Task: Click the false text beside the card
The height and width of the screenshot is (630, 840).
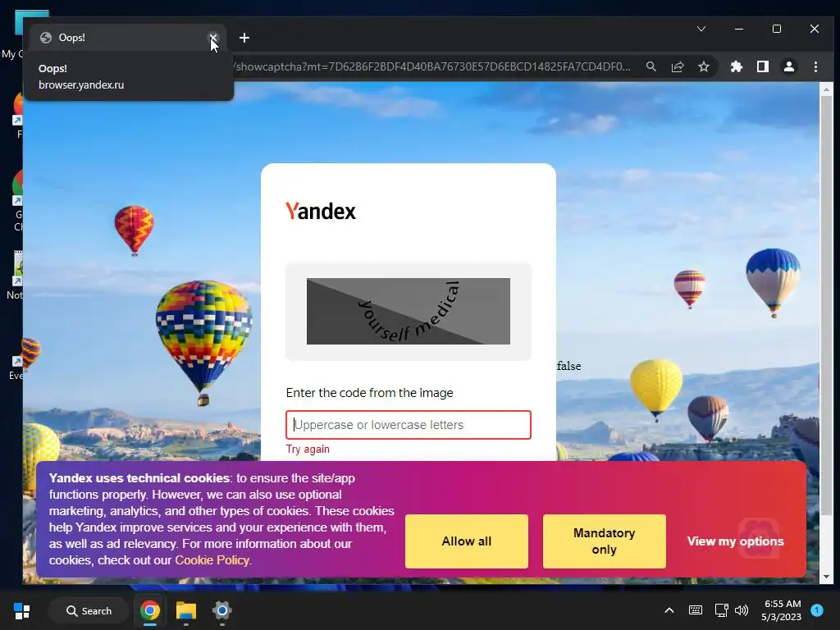Action: (x=568, y=366)
